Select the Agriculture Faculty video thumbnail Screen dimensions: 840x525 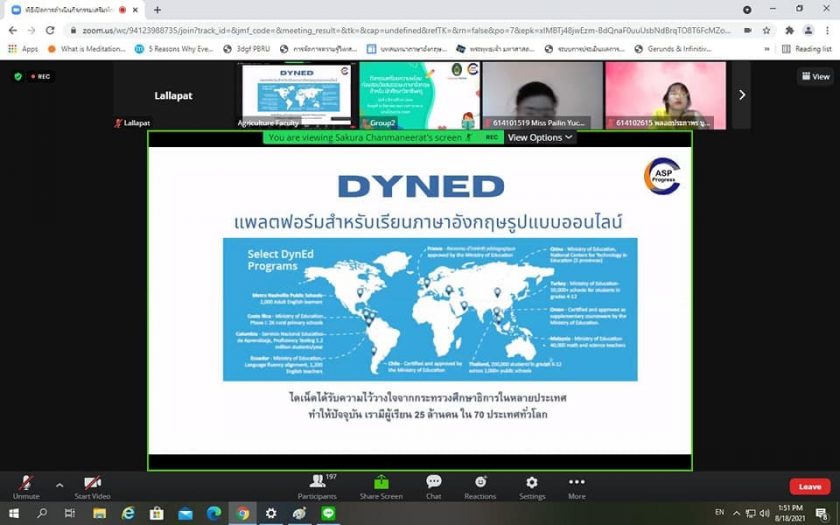click(296, 95)
